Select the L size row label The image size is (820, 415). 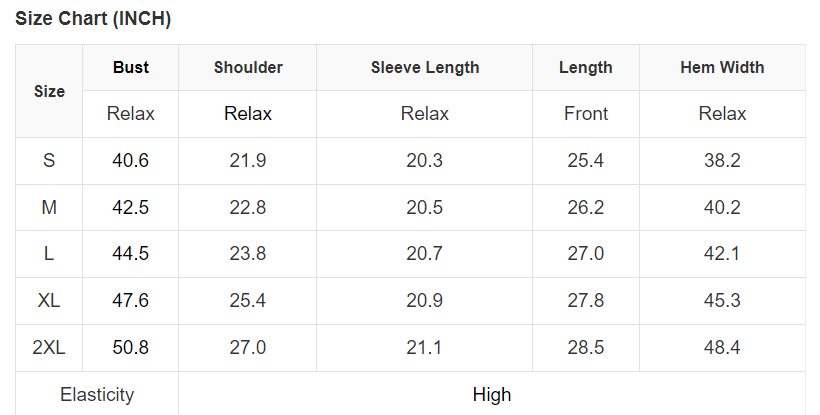(49, 254)
